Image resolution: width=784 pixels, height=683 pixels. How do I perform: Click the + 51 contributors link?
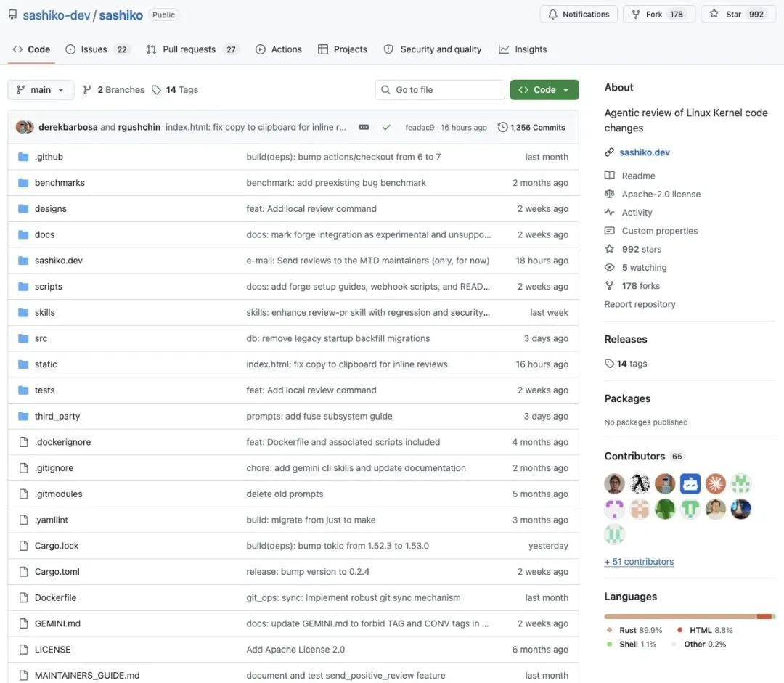[x=639, y=562]
